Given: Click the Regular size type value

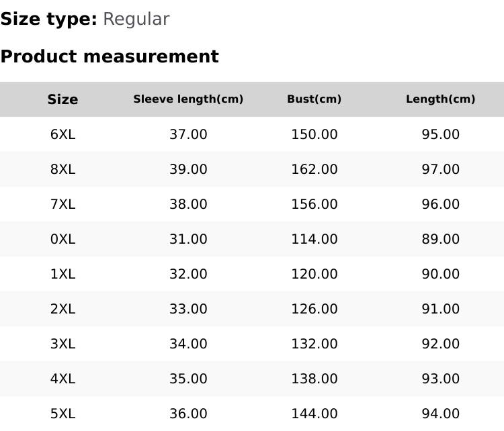Looking at the screenshot, I should (136, 19).
